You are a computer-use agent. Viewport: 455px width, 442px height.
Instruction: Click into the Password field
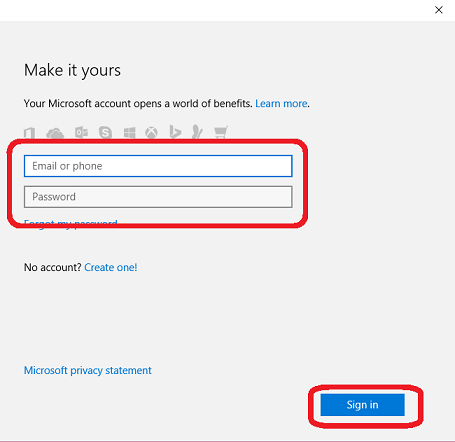(158, 197)
